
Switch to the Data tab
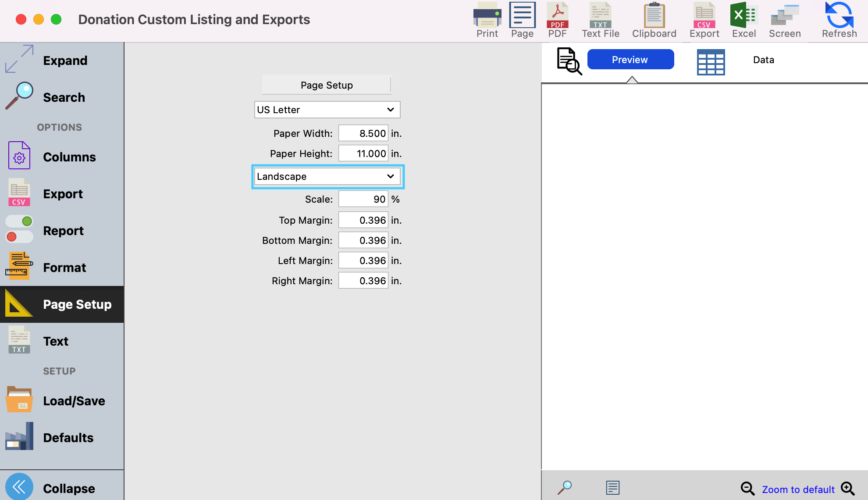[763, 60]
